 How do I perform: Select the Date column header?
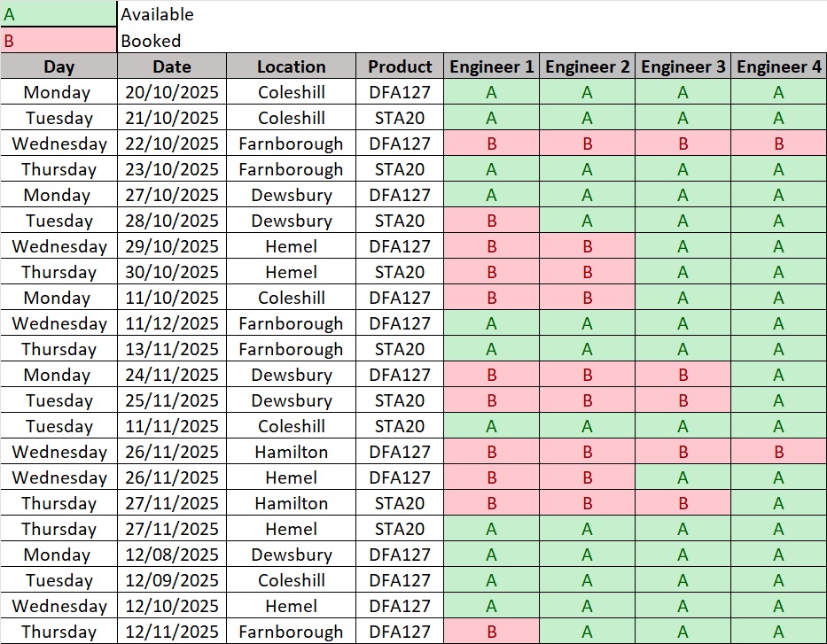click(x=171, y=66)
